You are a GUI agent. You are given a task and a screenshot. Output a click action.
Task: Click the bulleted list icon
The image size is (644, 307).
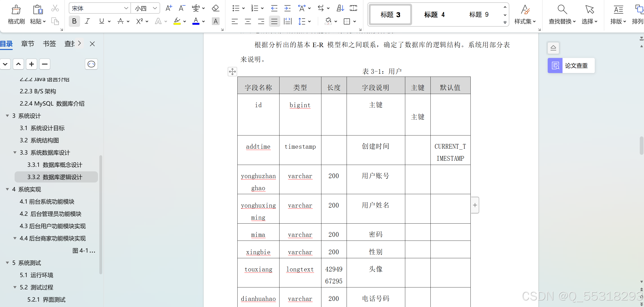click(236, 8)
